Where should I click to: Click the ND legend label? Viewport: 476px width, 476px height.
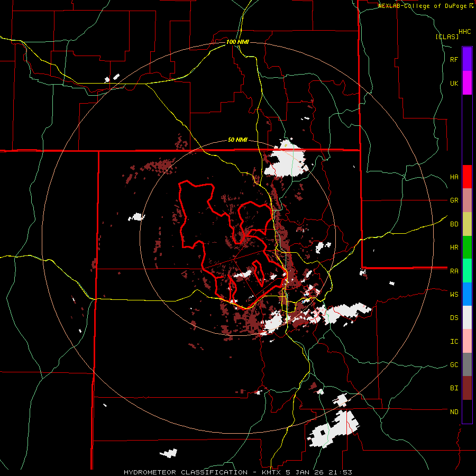(x=454, y=411)
